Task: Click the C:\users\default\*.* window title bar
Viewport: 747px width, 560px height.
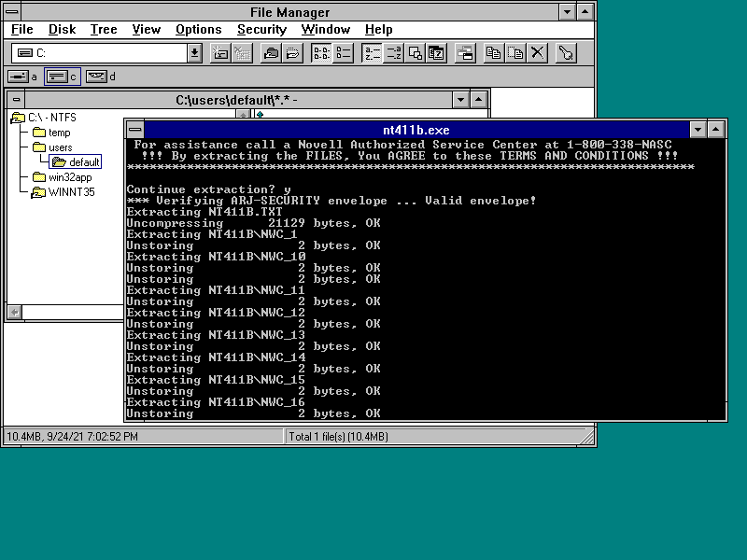Action: click(238, 100)
